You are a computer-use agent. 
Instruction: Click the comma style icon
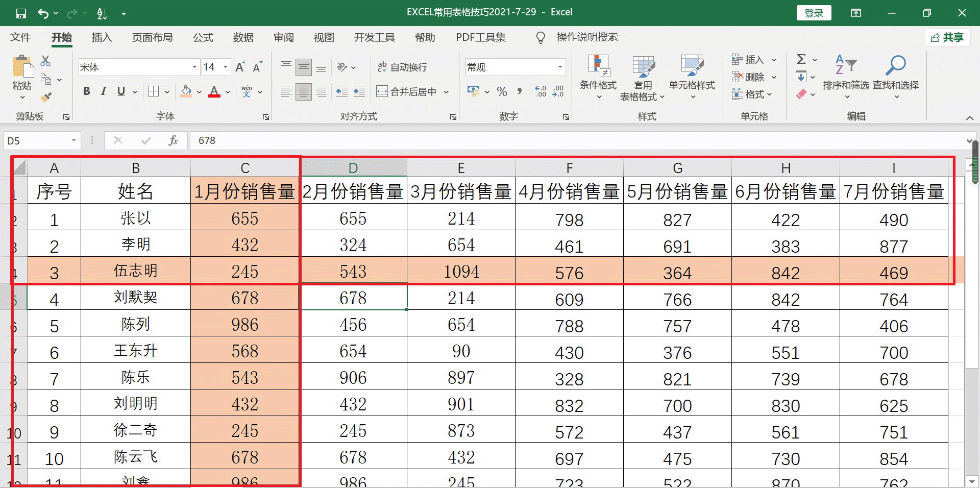520,91
